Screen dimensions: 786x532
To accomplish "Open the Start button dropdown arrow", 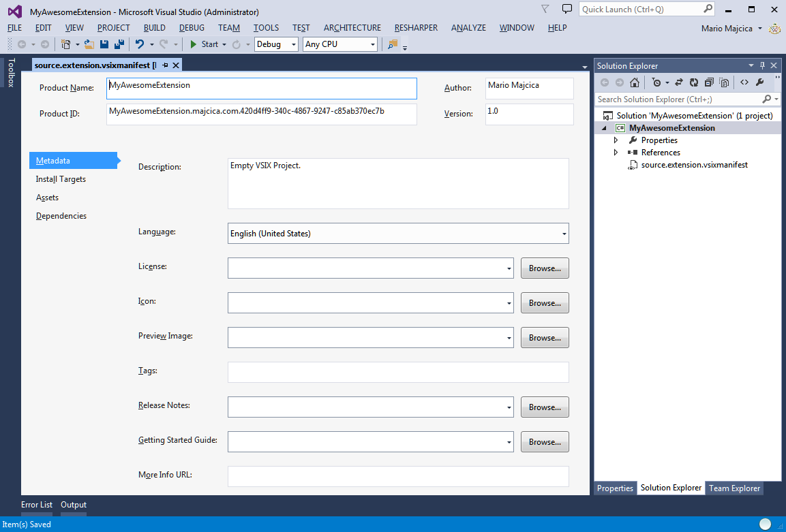I will coord(224,44).
